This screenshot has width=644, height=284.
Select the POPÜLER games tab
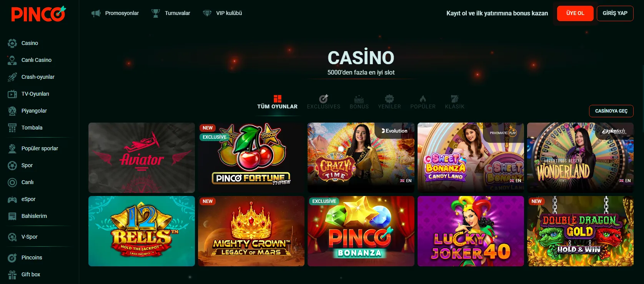(423, 102)
